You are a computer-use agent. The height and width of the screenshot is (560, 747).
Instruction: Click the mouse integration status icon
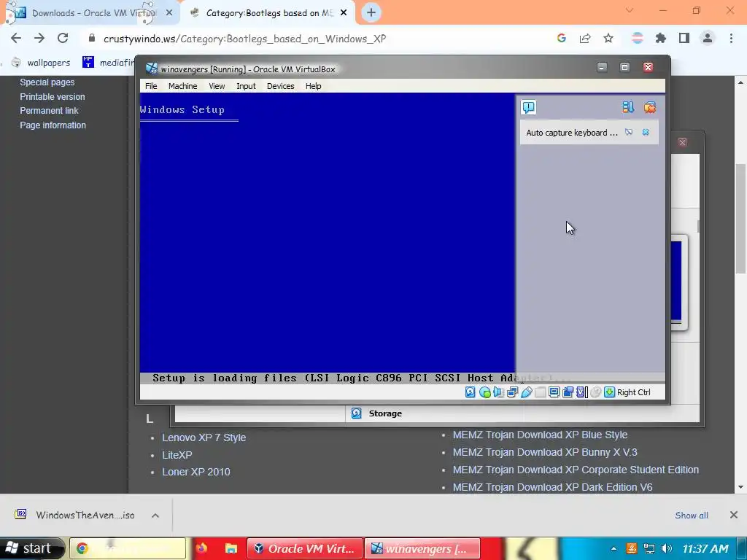[x=595, y=392]
